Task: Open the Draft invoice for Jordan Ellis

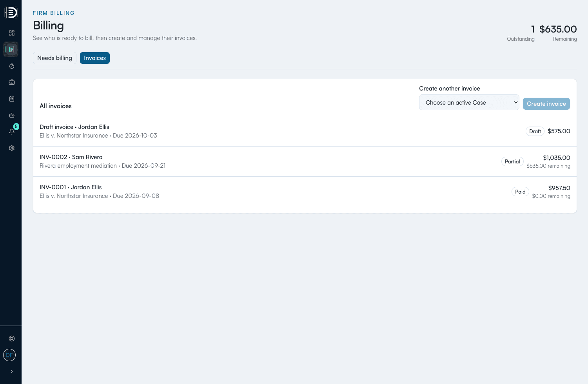Action: click(x=305, y=131)
